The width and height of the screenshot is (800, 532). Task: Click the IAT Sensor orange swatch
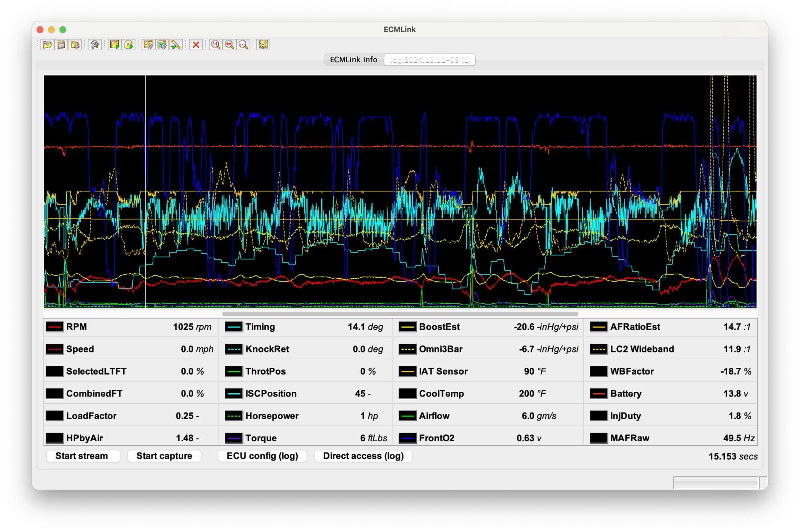point(408,371)
